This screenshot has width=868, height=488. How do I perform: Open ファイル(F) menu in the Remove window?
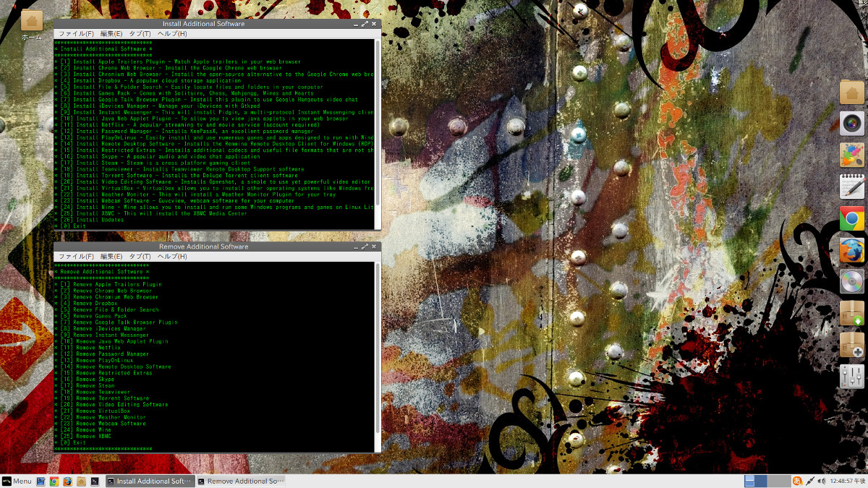tap(75, 257)
